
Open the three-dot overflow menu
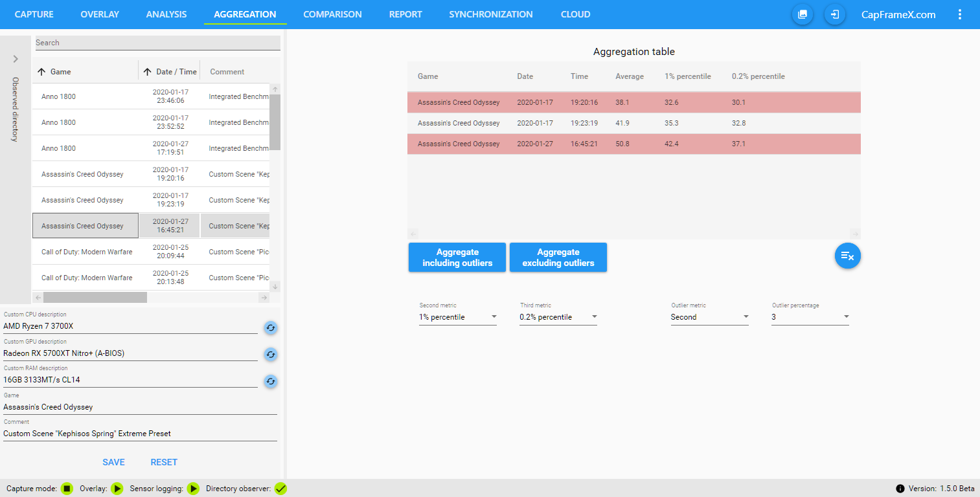tap(960, 14)
